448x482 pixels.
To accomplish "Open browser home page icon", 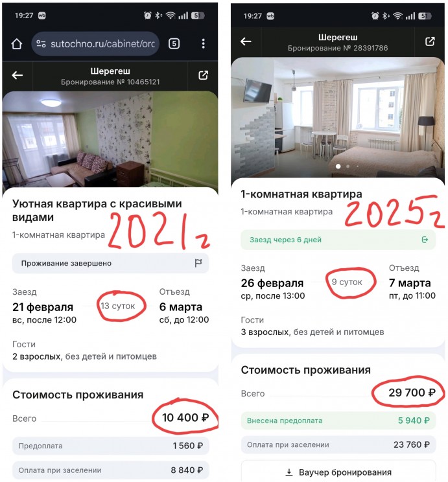I will (x=17, y=43).
